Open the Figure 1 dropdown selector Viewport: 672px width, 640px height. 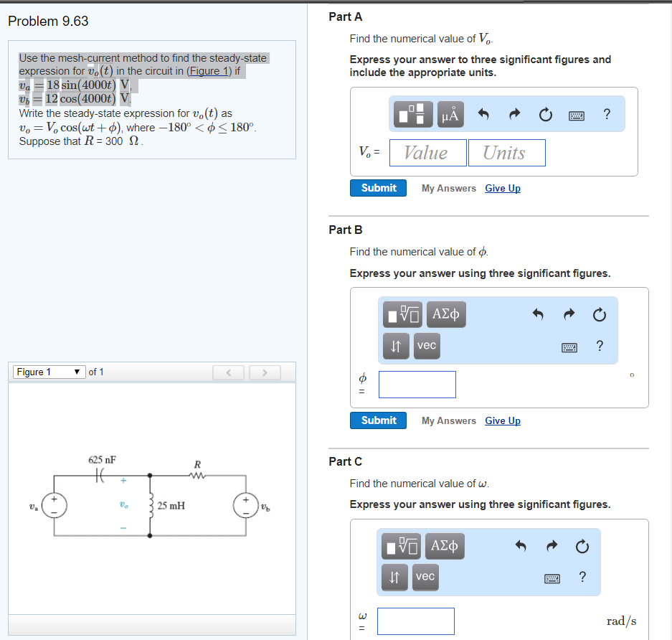click(x=48, y=372)
